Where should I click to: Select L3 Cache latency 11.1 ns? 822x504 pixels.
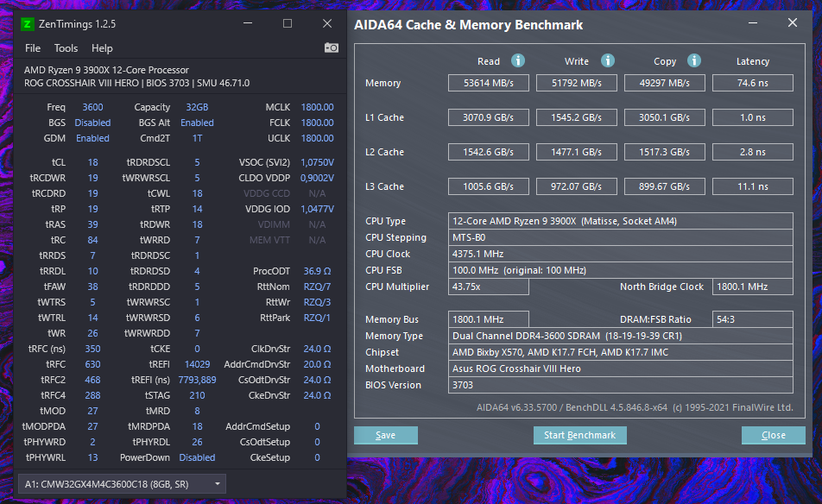[753, 186]
